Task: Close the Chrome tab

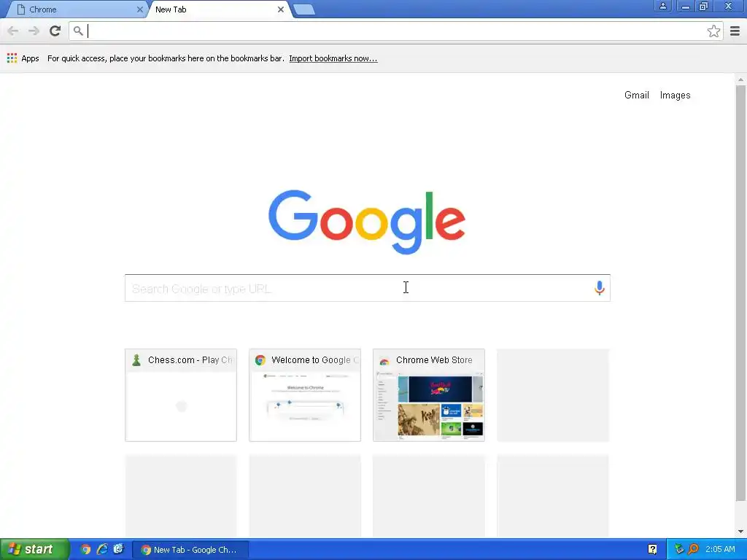Action: (x=139, y=9)
